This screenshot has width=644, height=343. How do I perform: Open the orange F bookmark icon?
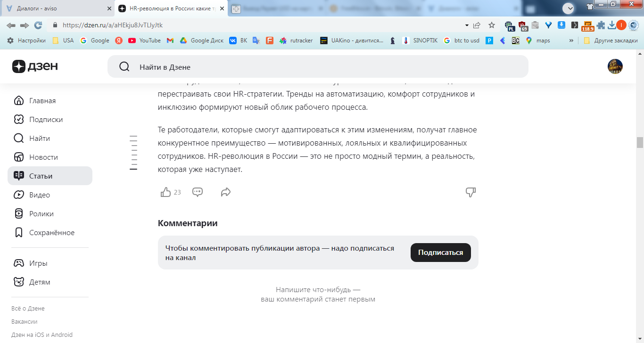click(x=270, y=41)
